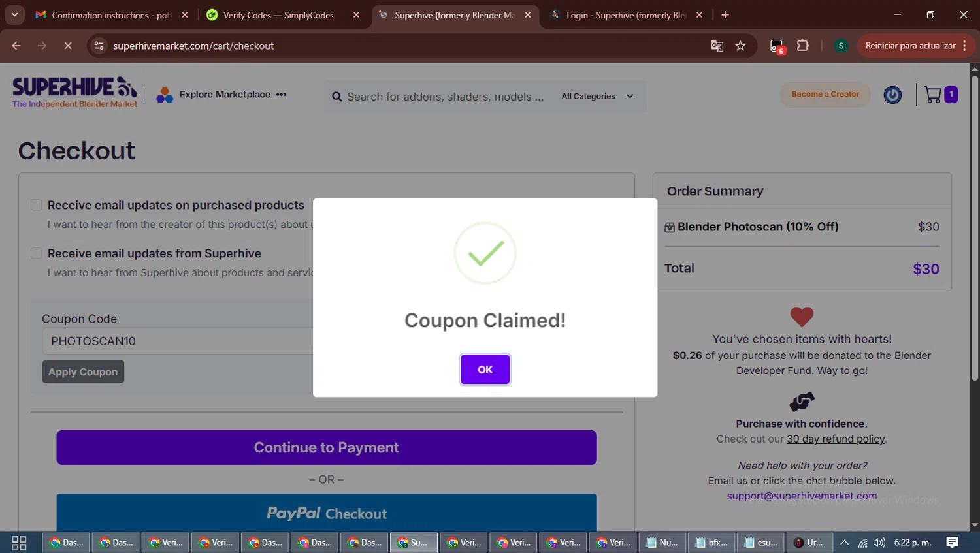Open the shopping cart icon
Viewport: 980px width, 553px height.
click(x=933, y=95)
